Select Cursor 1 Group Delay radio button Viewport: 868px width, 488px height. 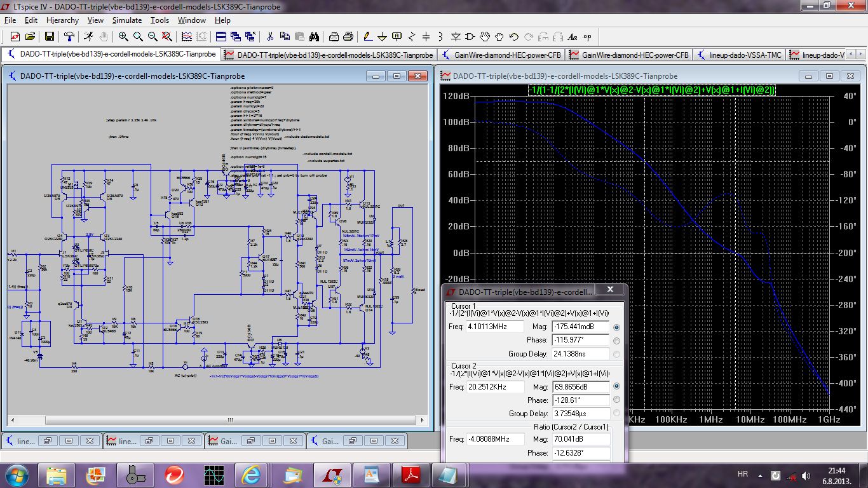pos(616,354)
